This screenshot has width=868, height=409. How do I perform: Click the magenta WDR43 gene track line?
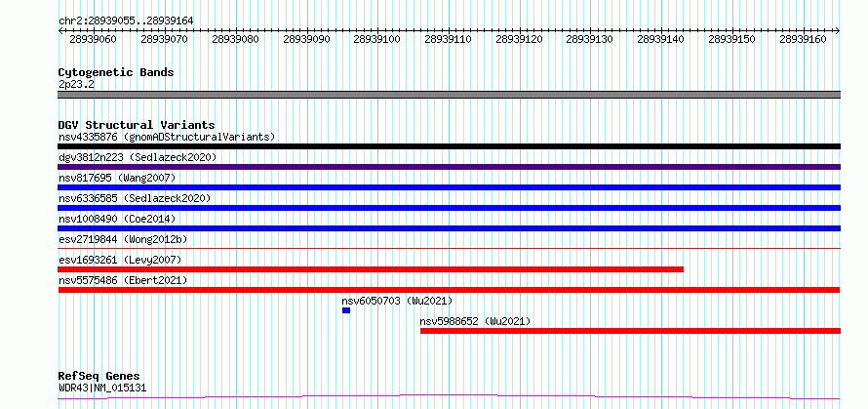point(449,397)
